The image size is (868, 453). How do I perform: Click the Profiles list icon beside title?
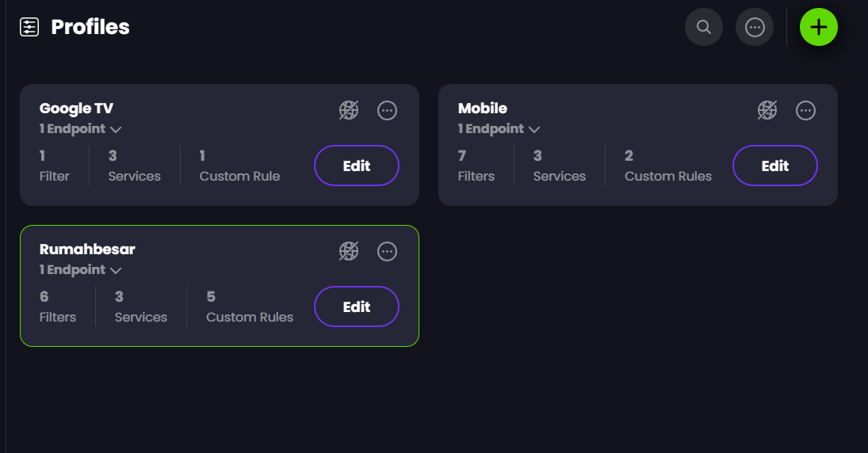(29, 27)
